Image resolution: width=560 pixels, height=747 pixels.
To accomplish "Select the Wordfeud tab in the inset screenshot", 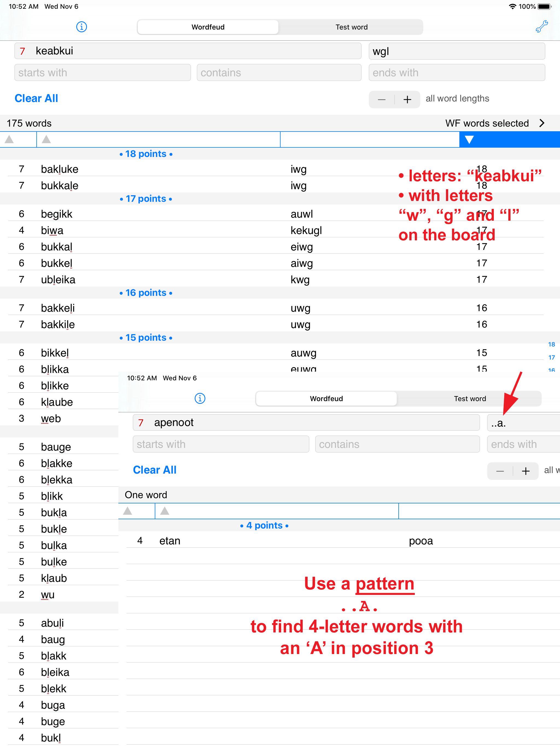I will tap(326, 398).
